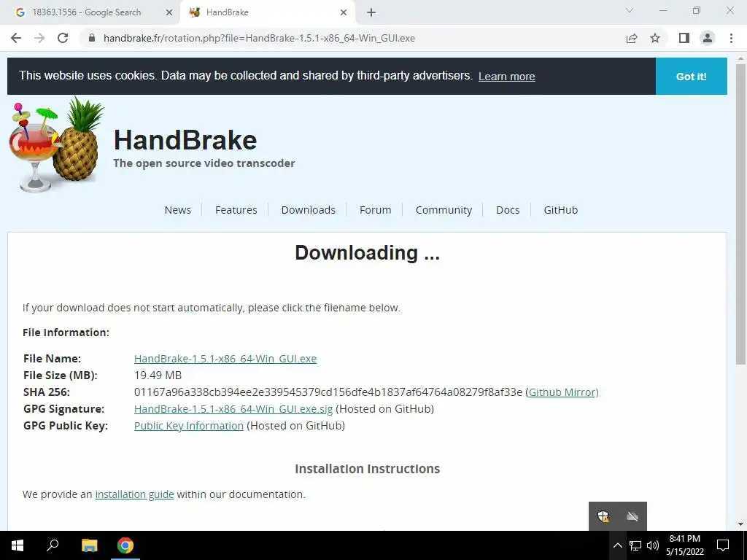The height and width of the screenshot is (560, 747).
Task: Open the Docs menu item
Action: (x=508, y=210)
